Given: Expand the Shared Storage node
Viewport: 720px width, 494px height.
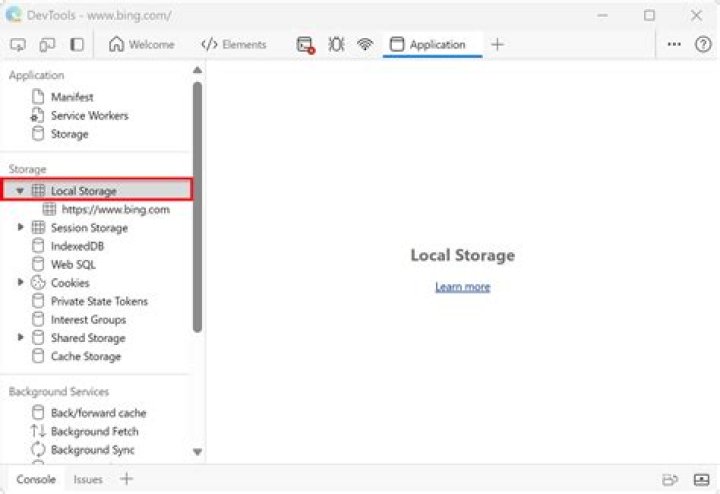Looking at the screenshot, I should click(x=21, y=338).
